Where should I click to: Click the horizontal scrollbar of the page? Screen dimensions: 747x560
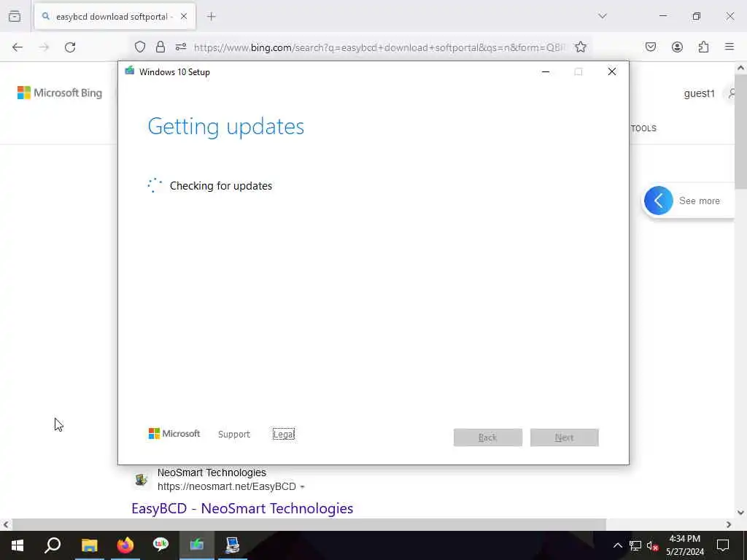[309, 525]
